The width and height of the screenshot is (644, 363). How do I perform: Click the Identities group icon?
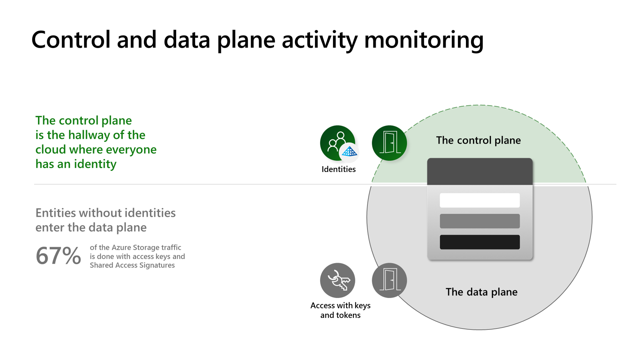point(337,142)
